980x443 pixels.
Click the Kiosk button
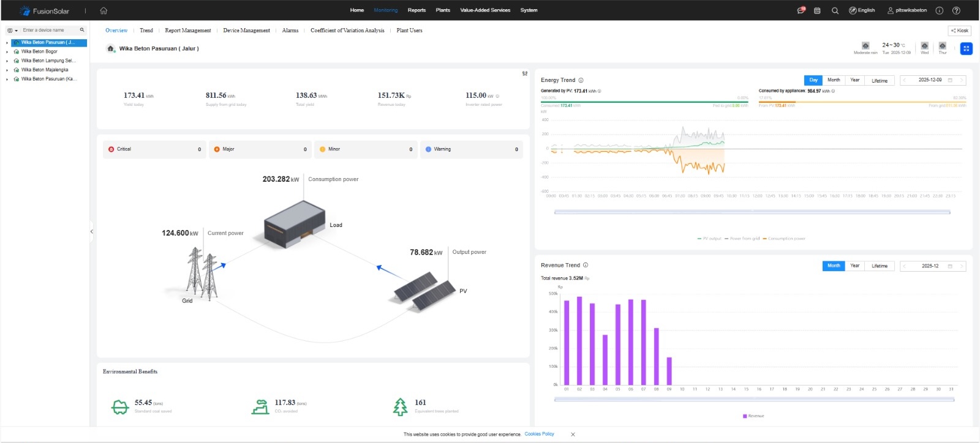959,31
